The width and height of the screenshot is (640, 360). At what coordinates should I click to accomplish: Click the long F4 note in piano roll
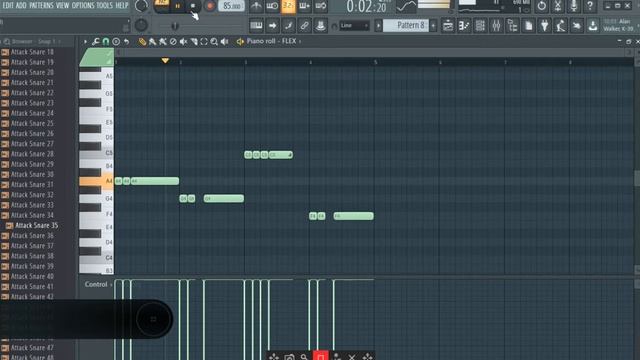point(353,216)
